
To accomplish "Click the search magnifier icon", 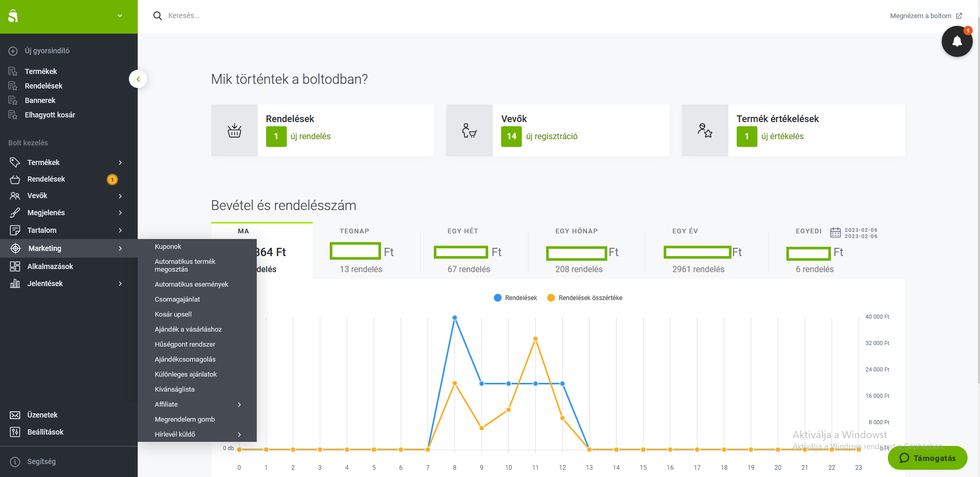I will [x=157, y=16].
